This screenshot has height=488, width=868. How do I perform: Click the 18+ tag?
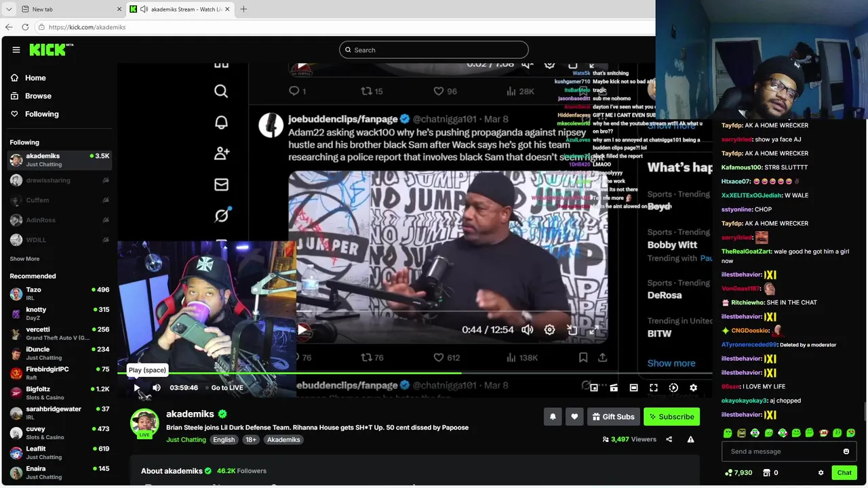[x=251, y=440]
